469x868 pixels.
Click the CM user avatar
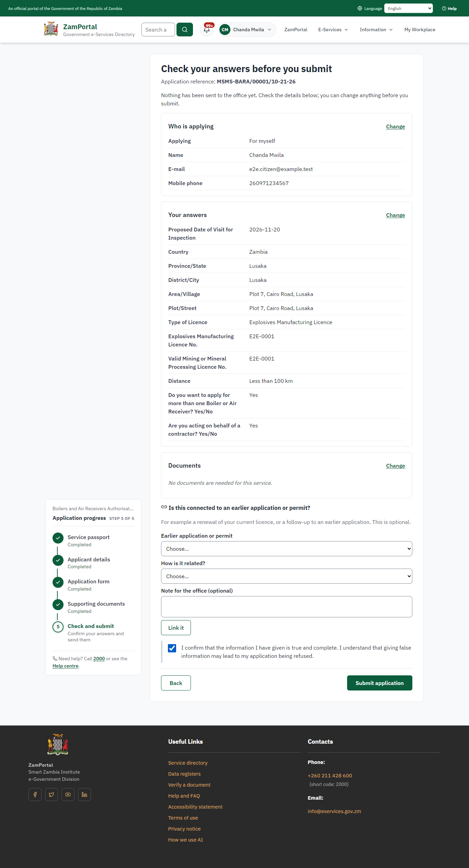pos(225,30)
